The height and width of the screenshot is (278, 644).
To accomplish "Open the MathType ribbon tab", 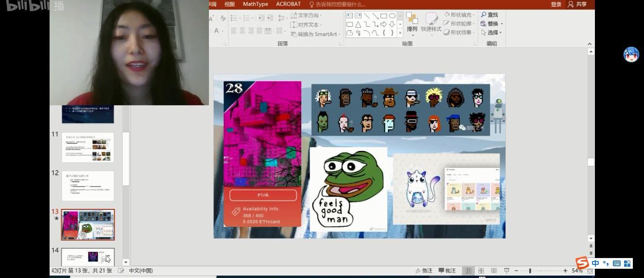I will click(255, 4).
